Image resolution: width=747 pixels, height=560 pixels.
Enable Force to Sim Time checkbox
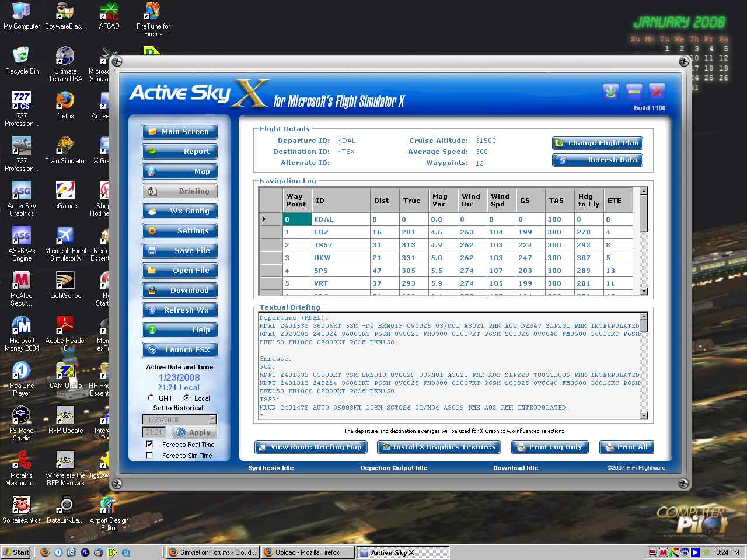149,456
